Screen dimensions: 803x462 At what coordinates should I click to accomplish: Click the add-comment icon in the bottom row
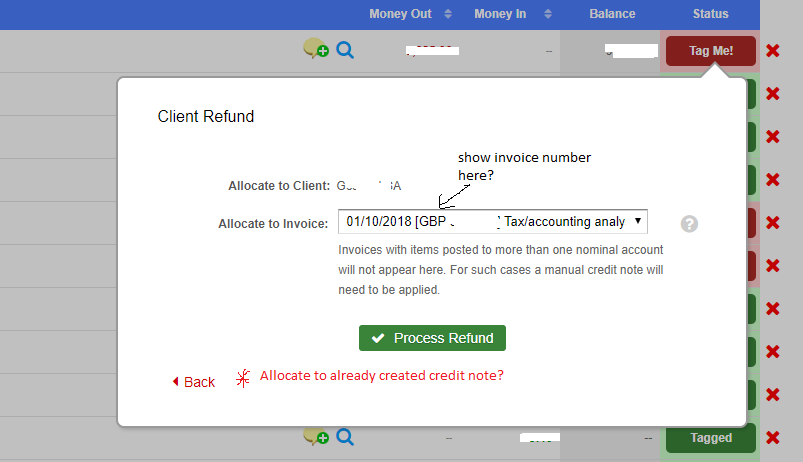click(315, 437)
